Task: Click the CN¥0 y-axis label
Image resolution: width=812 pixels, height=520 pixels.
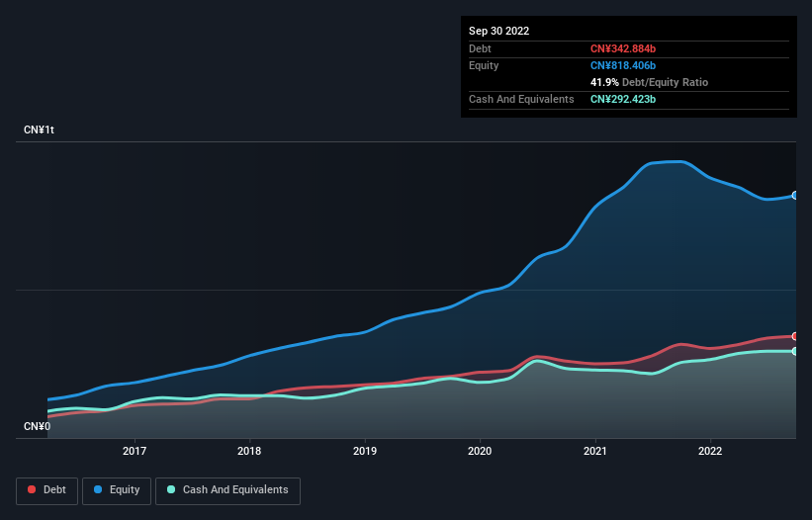Action: tap(37, 426)
